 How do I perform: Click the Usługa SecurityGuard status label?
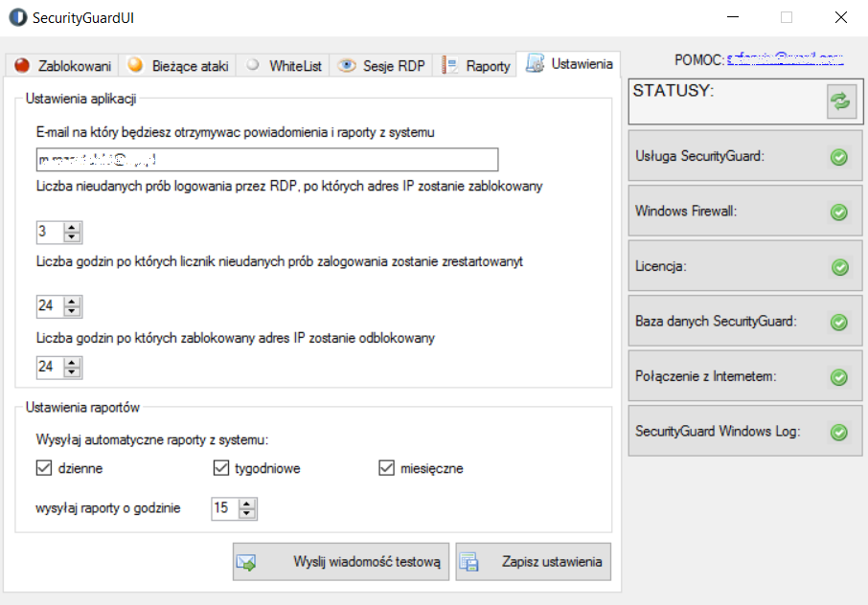click(x=699, y=156)
